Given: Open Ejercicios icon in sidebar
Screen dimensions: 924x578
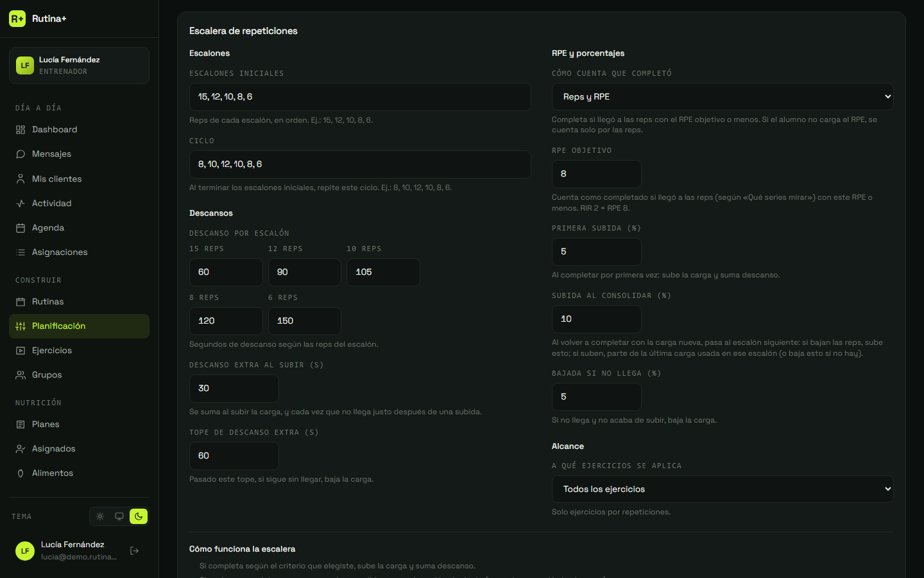Looking at the screenshot, I should 21,351.
